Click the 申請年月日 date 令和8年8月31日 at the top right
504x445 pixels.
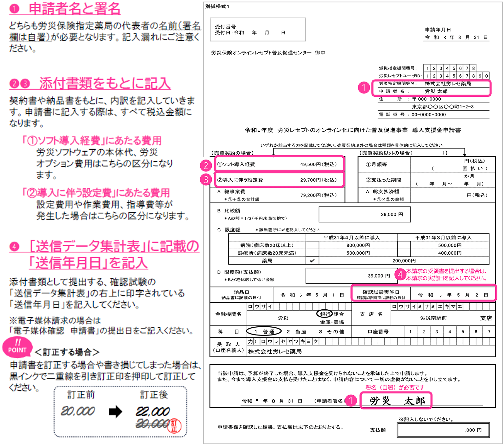[456, 37]
